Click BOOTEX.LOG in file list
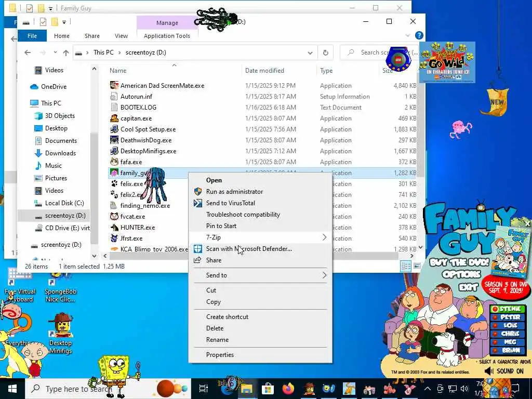The width and height of the screenshot is (532, 399). click(138, 107)
